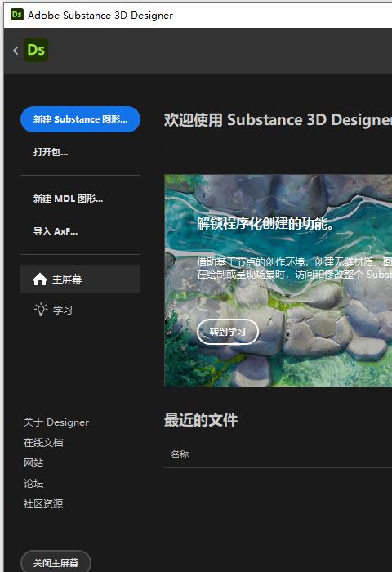Image resolution: width=392 pixels, height=572 pixels.
Task: Click the back arrow beside the Ds logo
Action: (x=16, y=51)
